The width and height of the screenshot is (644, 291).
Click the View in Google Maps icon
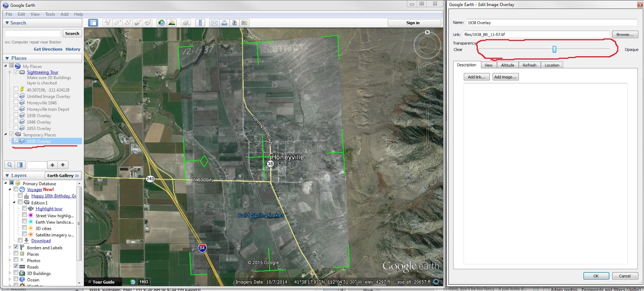[x=245, y=23]
